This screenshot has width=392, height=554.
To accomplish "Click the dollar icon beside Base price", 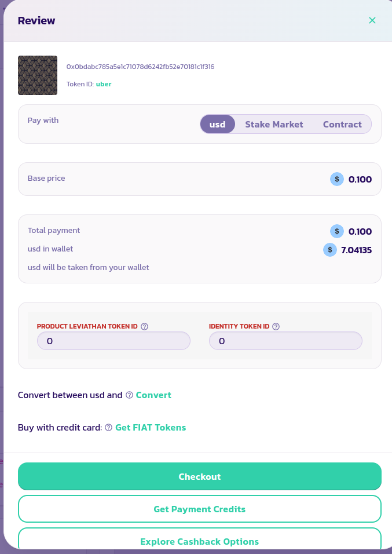I will (337, 179).
